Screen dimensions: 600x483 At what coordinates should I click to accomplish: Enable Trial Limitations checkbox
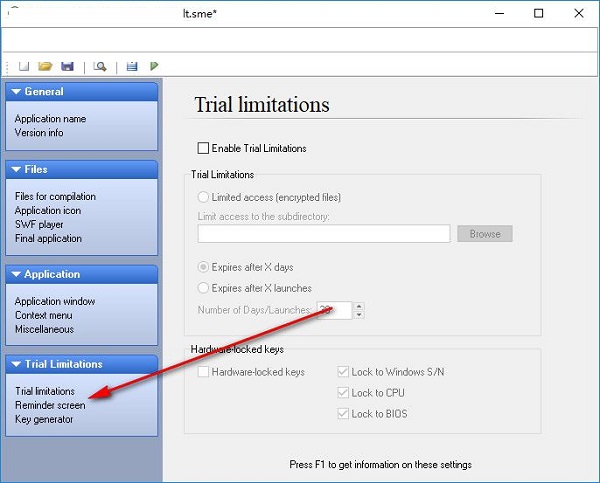(x=204, y=148)
